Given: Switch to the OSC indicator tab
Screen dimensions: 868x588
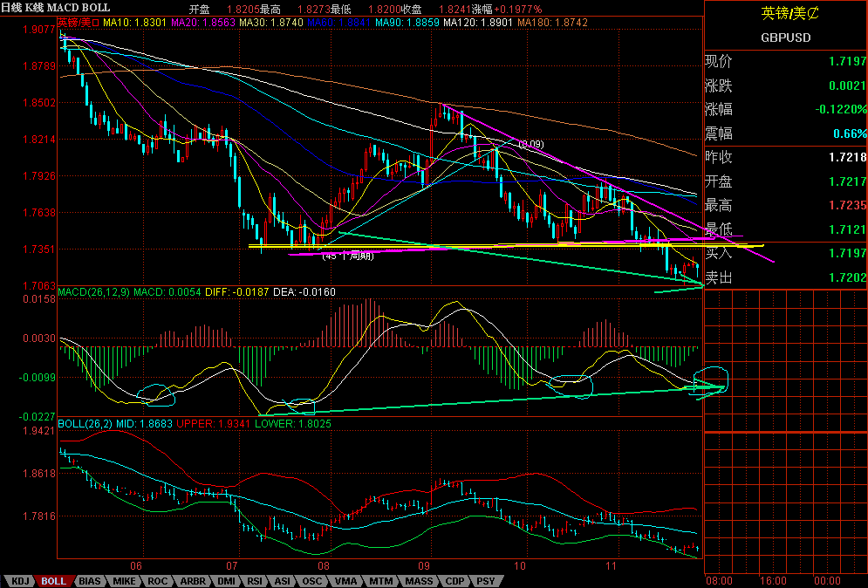Looking at the screenshot, I should (x=311, y=581).
